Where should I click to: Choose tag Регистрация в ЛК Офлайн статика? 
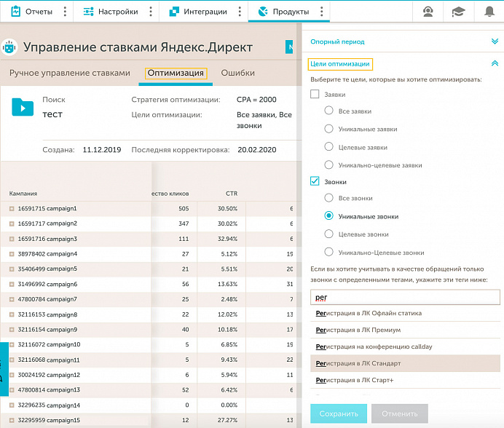point(405,313)
